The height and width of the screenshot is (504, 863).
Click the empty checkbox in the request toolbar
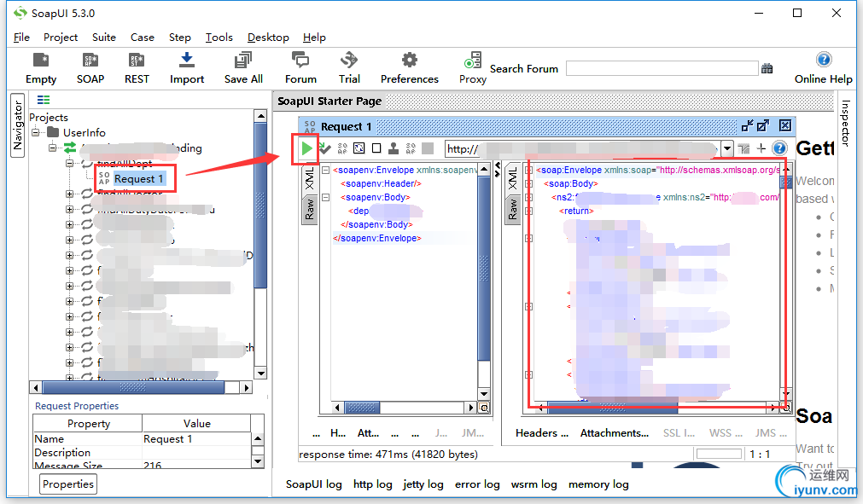[376, 148]
